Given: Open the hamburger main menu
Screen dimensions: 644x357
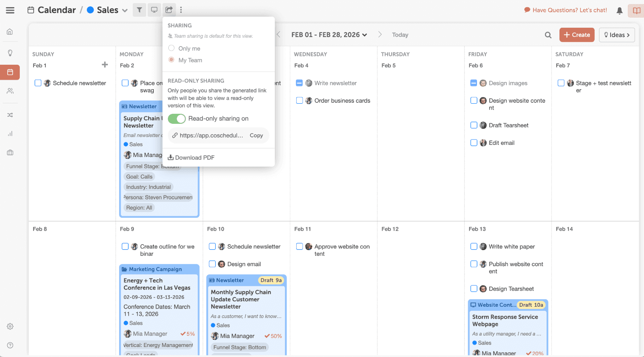Looking at the screenshot, I should point(10,10).
